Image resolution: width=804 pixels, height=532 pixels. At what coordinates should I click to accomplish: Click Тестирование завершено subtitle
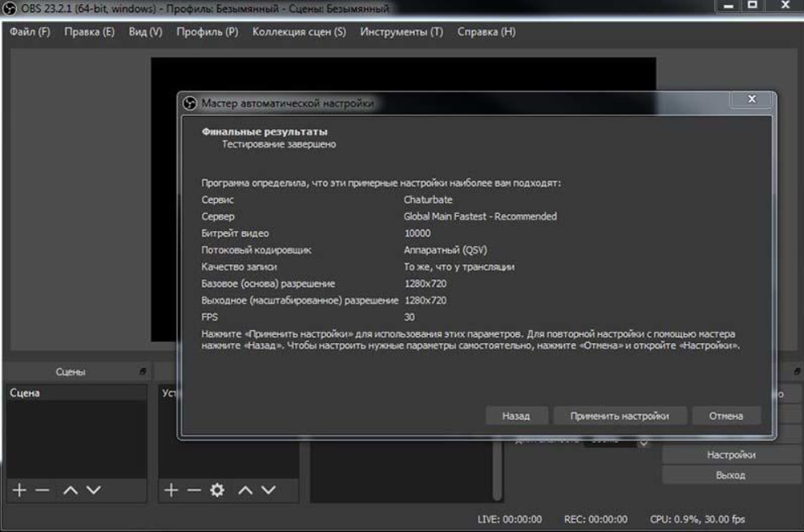pos(279,145)
